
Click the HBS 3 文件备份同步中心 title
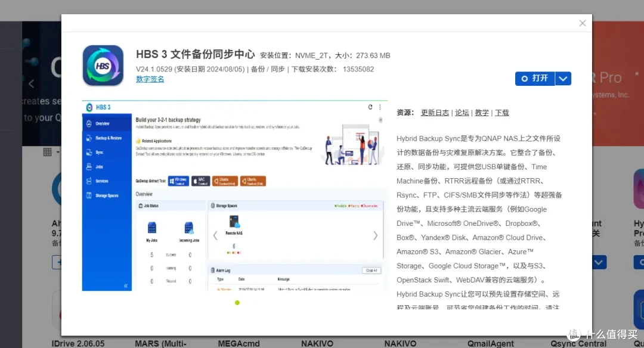[196, 54]
